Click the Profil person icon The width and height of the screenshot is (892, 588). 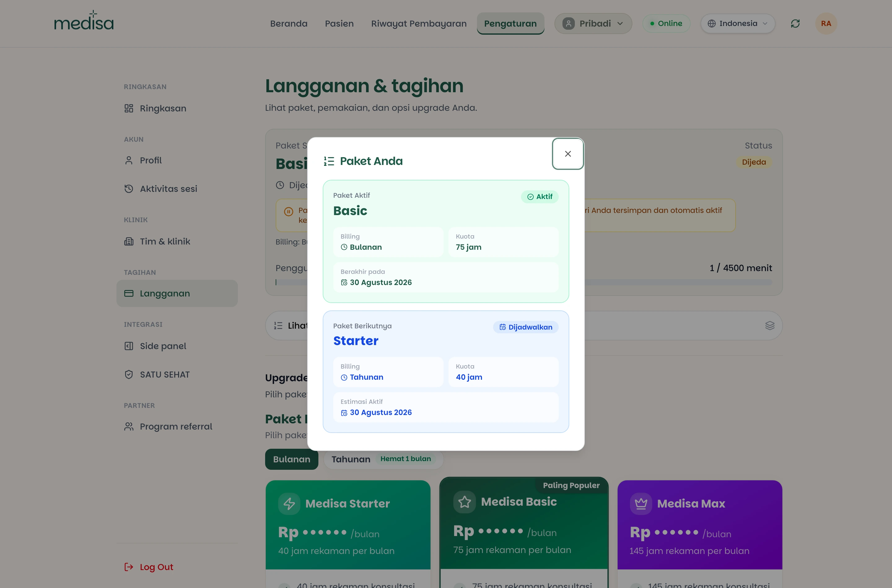pyautogui.click(x=129, y=161)
